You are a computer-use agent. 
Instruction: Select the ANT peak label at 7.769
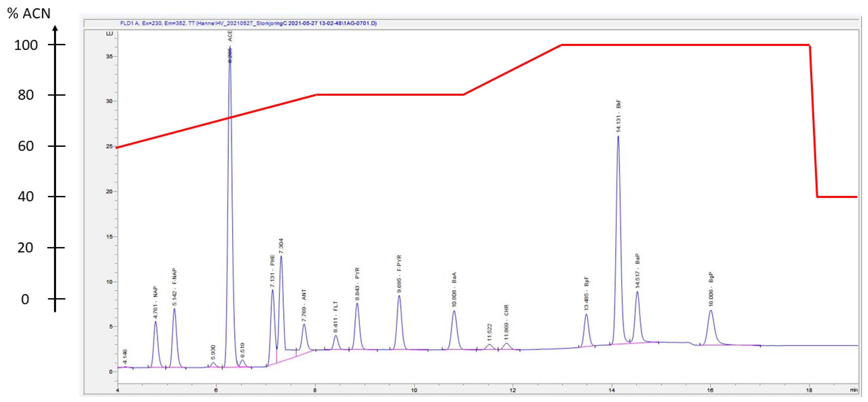coord(304,305)
